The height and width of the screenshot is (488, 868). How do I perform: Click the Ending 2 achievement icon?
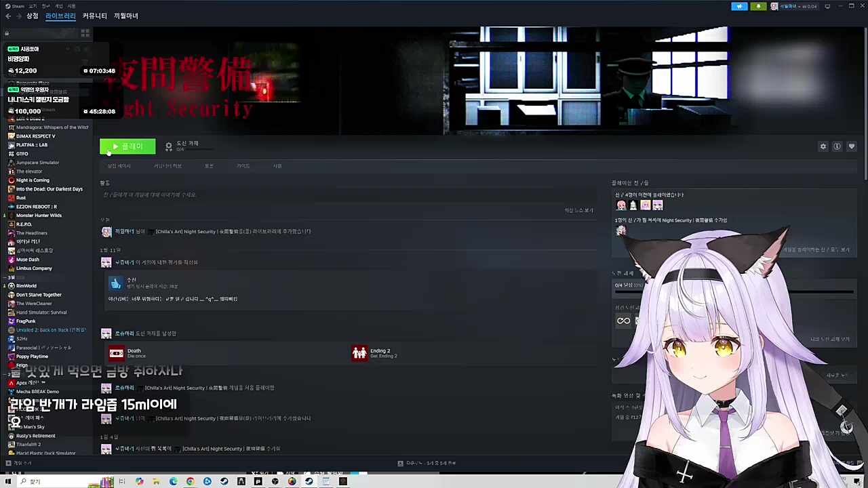coord(359,353)
